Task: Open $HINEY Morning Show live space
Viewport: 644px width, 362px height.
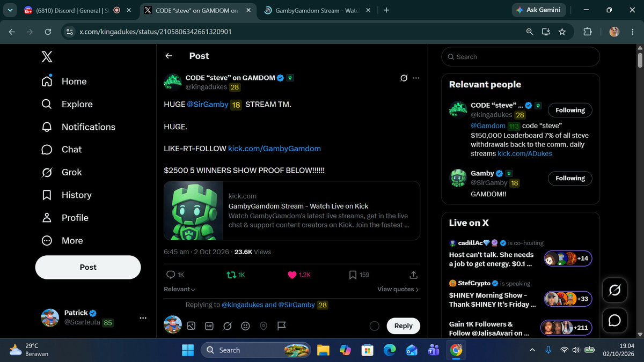Action: (x=521, y=294)
